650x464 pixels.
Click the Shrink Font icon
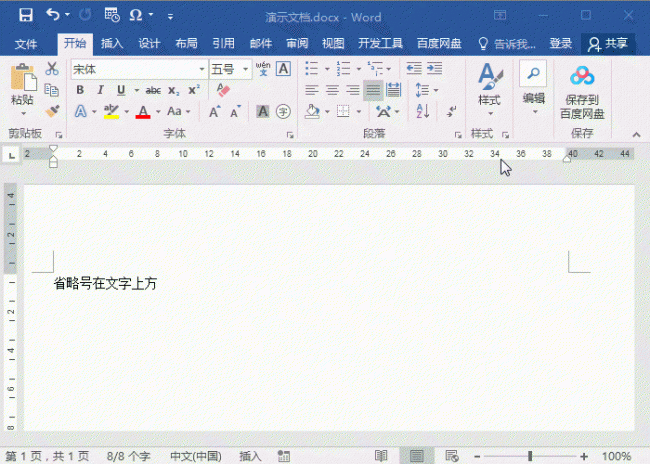(x=235, y=112)
